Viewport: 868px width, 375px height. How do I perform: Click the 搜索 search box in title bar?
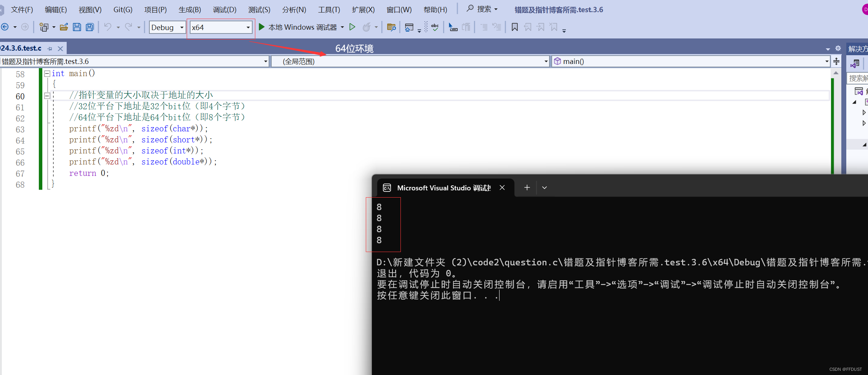(482, 9)
